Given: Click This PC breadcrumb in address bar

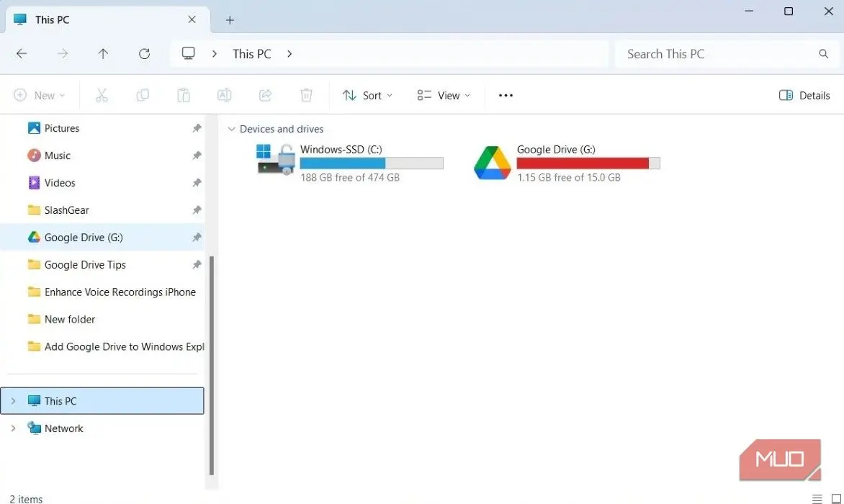Looking at the screenshot, I should [x=252, y=54].
